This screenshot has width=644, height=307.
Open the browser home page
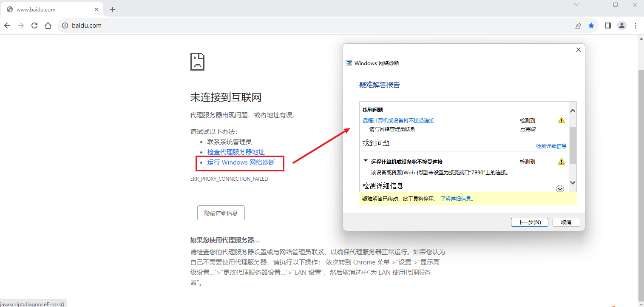click(x=48, y=26)
